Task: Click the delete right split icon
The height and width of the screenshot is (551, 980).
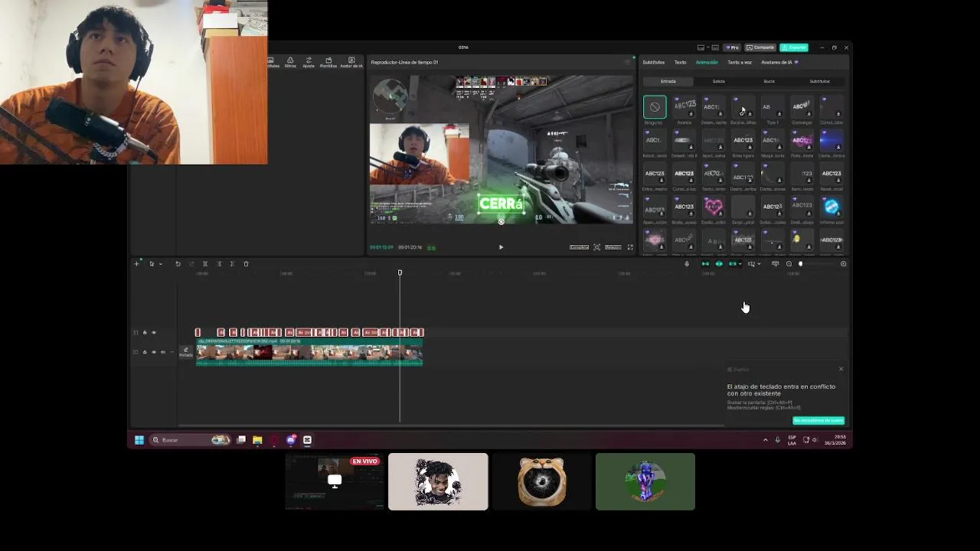Action: point(232,264)
